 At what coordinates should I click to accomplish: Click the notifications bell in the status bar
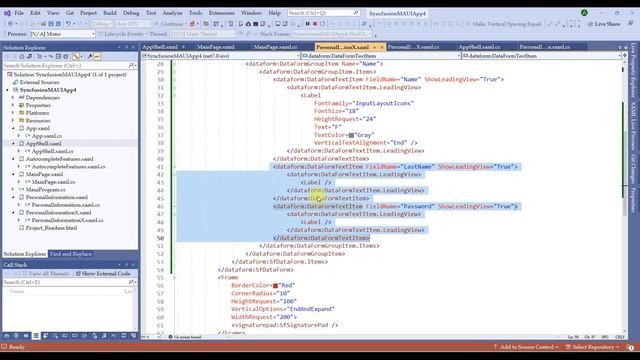tap(631, 347)
